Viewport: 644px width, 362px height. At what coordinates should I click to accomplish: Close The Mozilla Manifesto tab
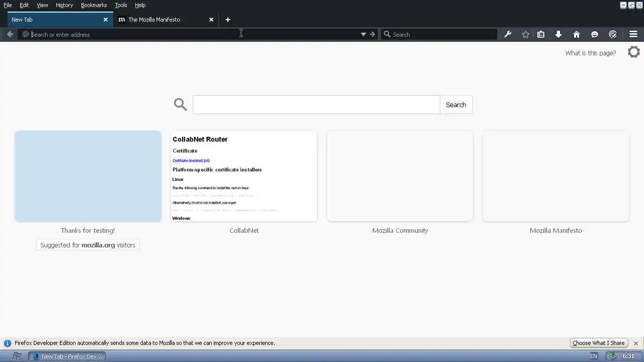[x=211, y=20]
